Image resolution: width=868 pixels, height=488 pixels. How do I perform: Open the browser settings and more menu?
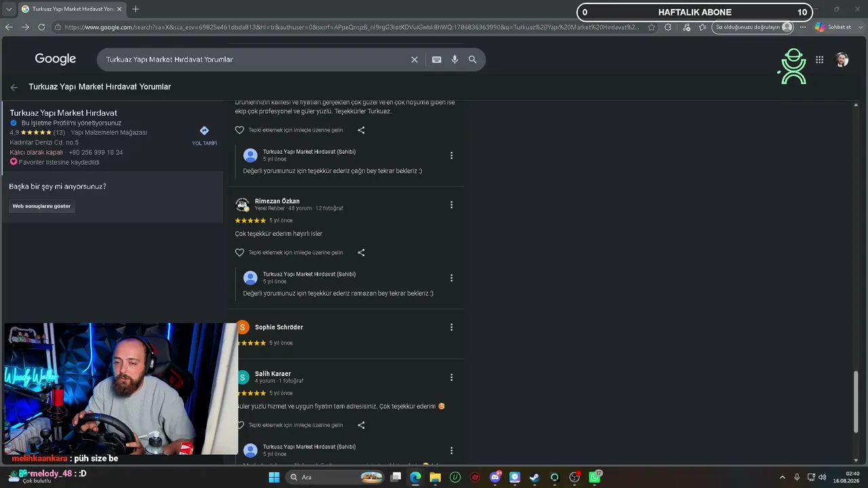tap(804, 27)
